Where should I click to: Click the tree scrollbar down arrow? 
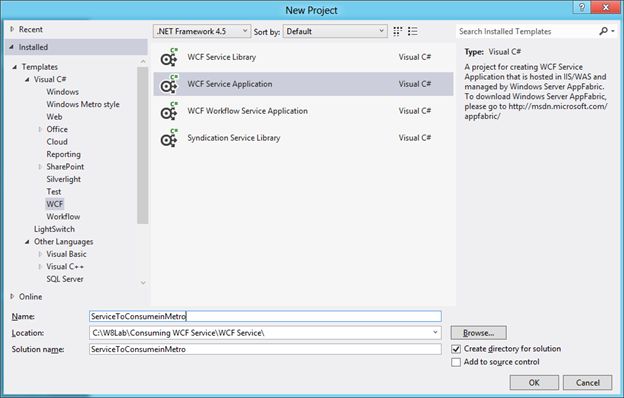(x=143, y=283)
